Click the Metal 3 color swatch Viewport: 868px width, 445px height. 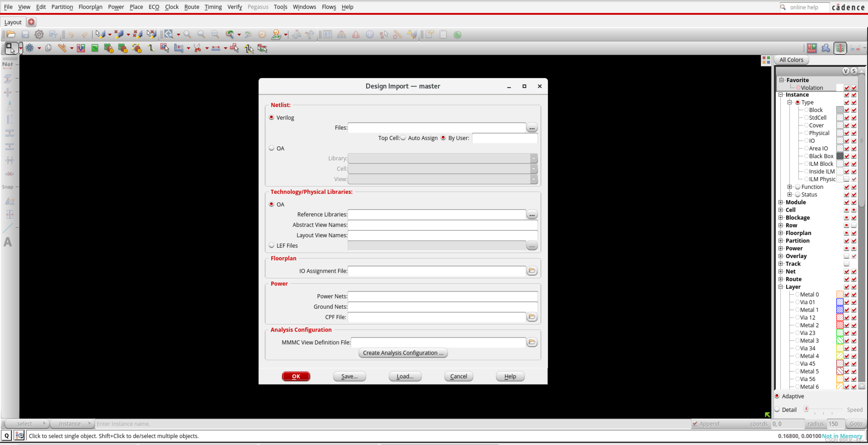(x=840, y=340)
